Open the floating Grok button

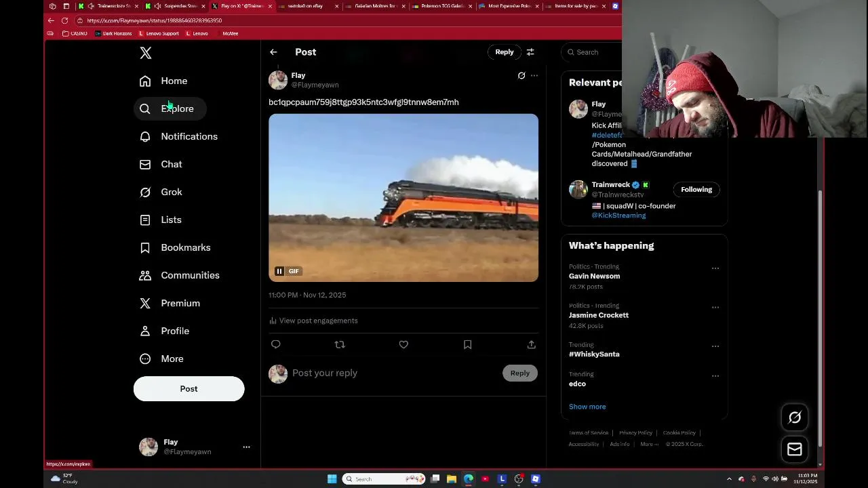[795, 418]
